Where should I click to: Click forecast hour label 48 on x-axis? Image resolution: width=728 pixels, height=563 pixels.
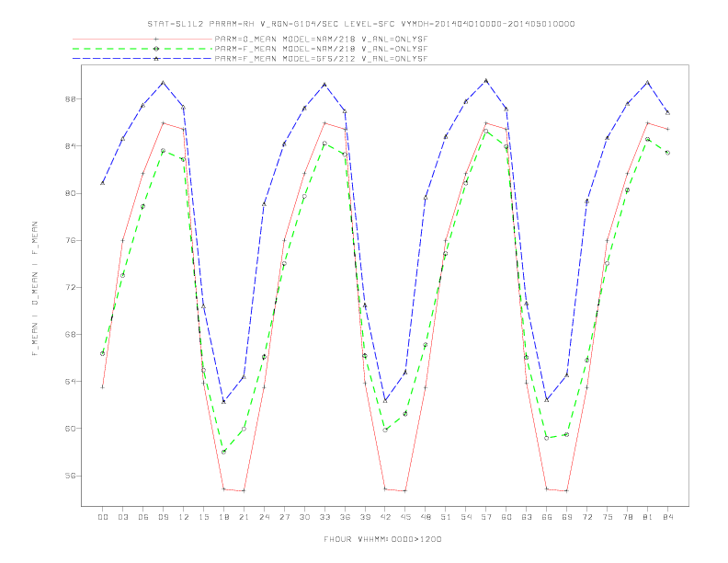click(x=426, y=517)
